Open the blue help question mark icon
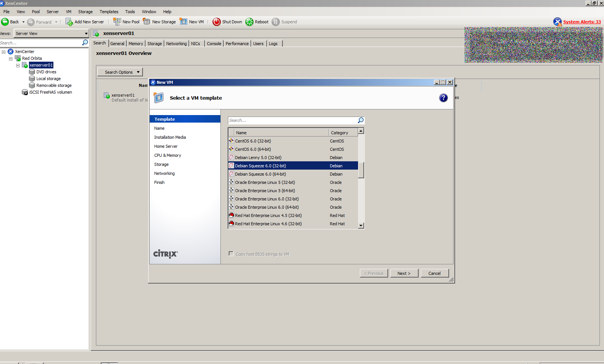The height and width of the screenshot is (364, 604). (x=443, y=98)
